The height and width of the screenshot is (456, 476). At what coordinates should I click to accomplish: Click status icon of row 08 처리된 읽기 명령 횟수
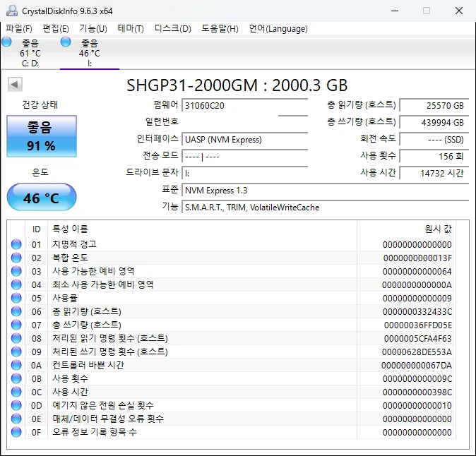[x=16, y=338]
